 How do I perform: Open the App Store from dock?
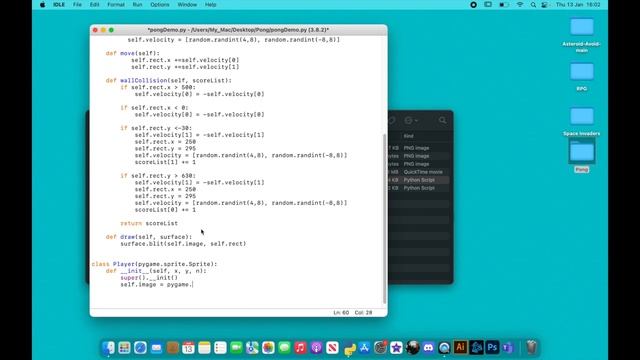tap(364, 348)
